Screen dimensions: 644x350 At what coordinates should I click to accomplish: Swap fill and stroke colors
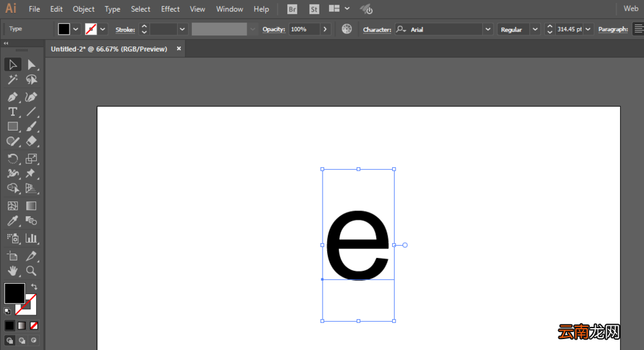pyautogui.click(x=34, y=287)
